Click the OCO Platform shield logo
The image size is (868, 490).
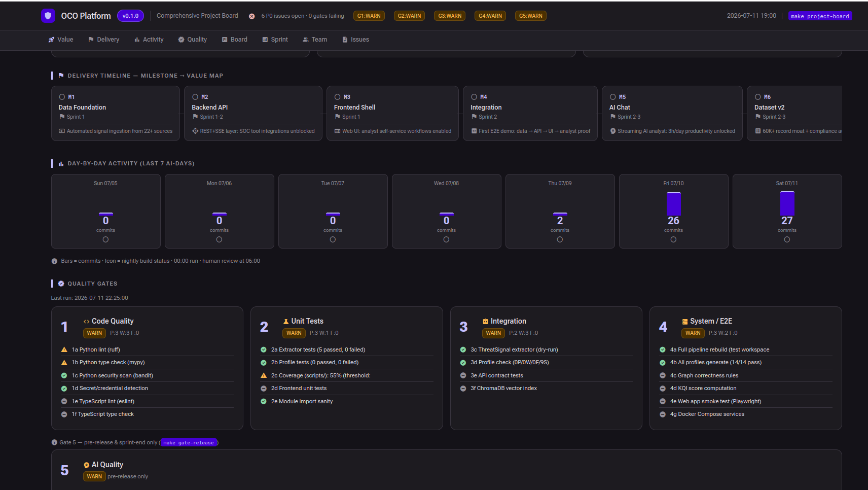(x=48, y=16)
